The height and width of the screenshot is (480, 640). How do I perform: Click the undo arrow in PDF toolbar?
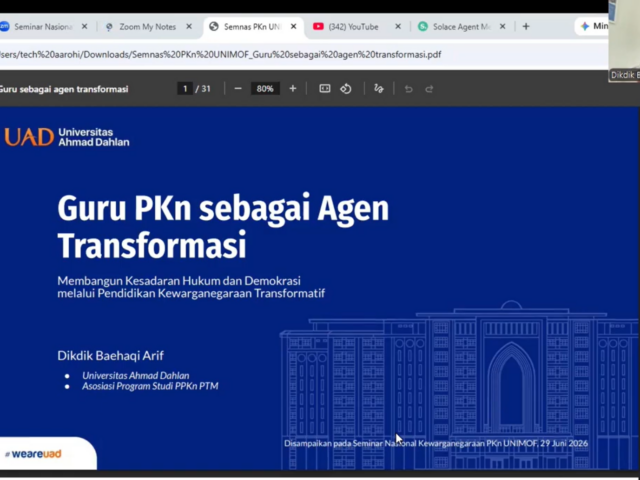pos(408,89)
